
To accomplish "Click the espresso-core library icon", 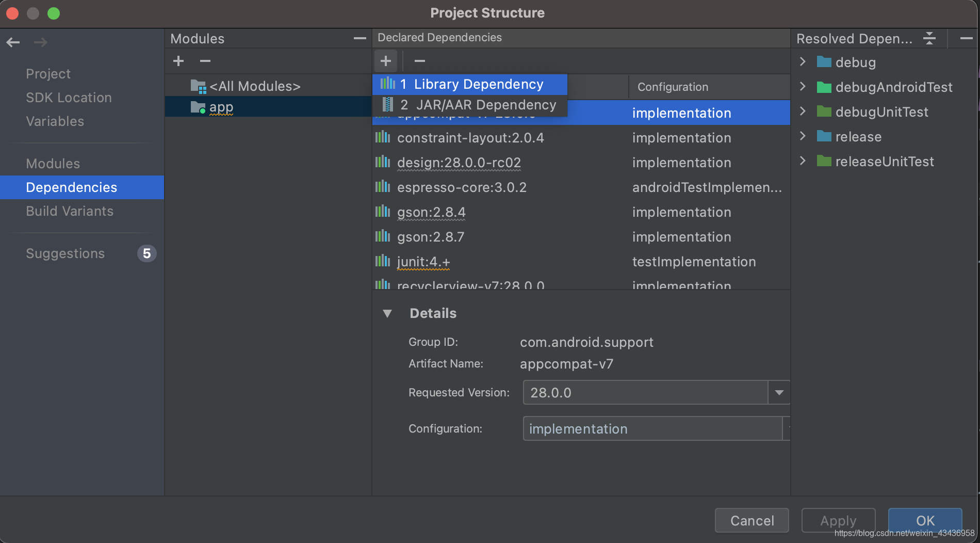I will click(x=383, y=187).
